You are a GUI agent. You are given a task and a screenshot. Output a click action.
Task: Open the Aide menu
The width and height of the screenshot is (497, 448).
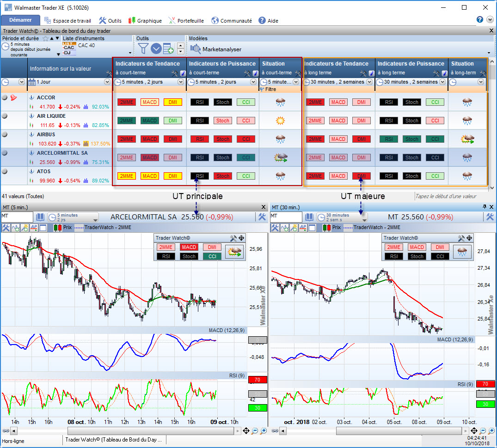tap(268, 21)
